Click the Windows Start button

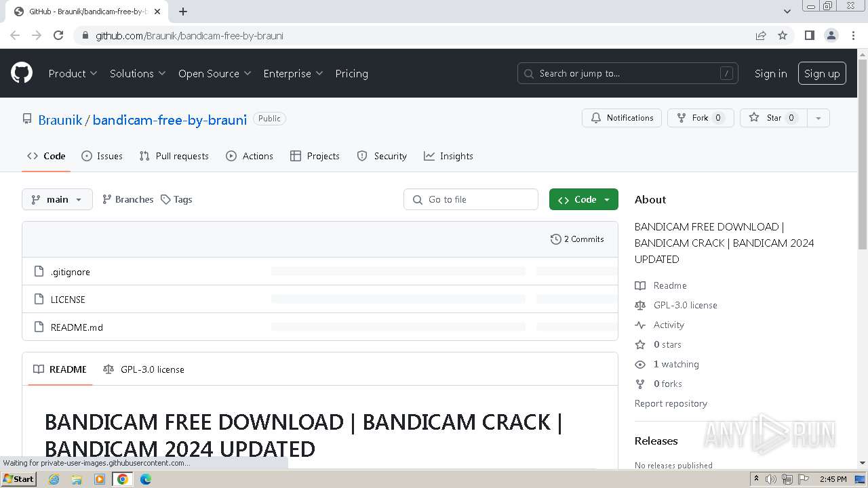(x=18, y=479)
